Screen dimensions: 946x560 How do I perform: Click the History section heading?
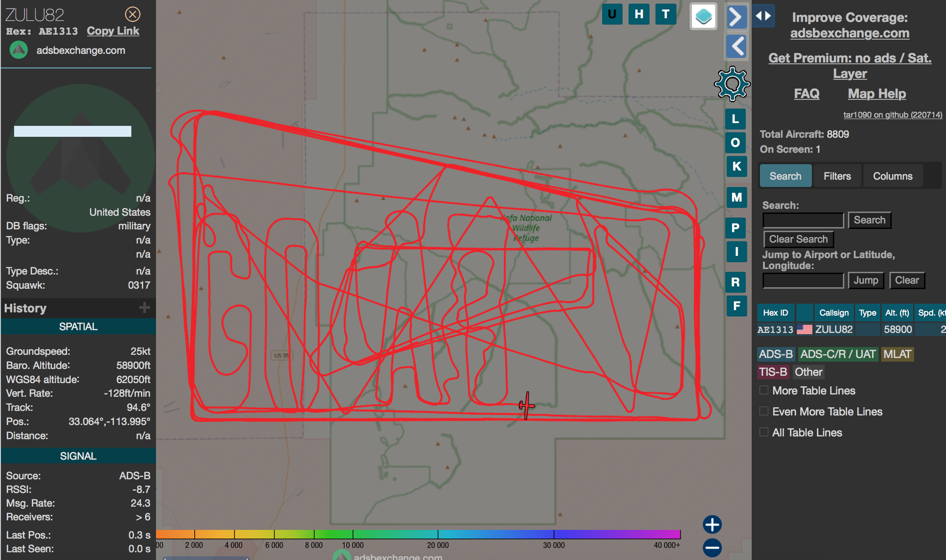point(25,308)
